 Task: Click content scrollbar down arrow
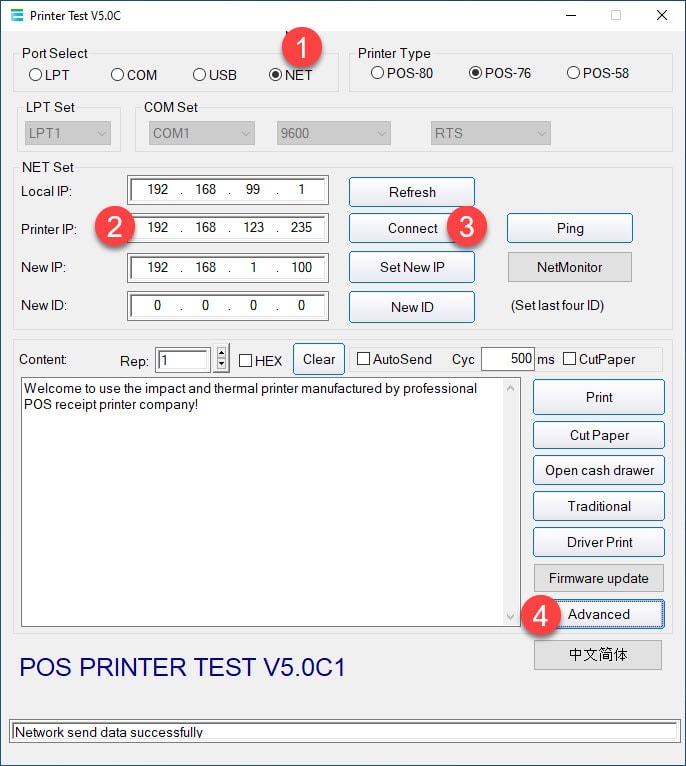click(x=511, y=617)
